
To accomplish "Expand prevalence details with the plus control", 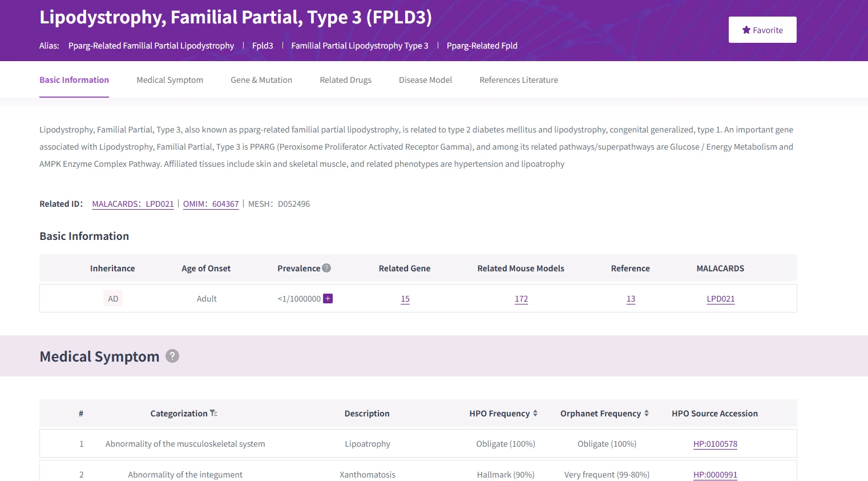I will 328,298.
